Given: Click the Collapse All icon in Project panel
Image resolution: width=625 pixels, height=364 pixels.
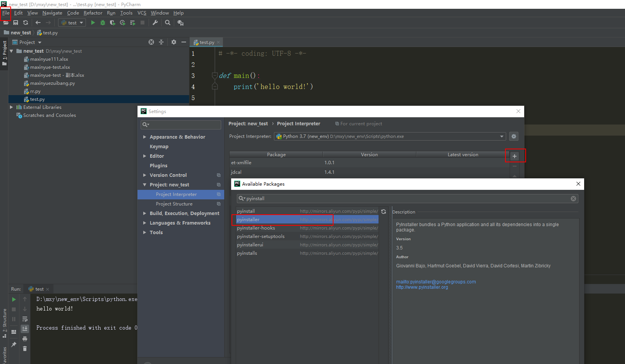Looking at the screenshot, I should (x=161, y=42).
